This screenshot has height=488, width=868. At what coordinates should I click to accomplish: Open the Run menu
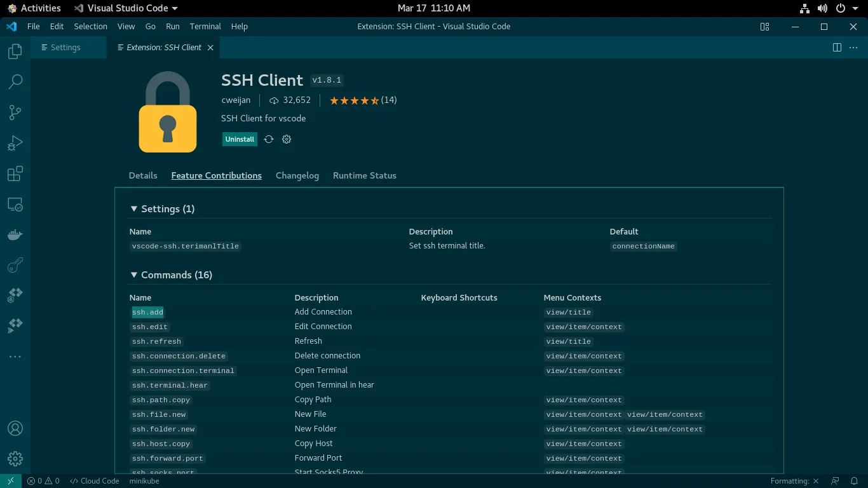click(x=173, y=27)
